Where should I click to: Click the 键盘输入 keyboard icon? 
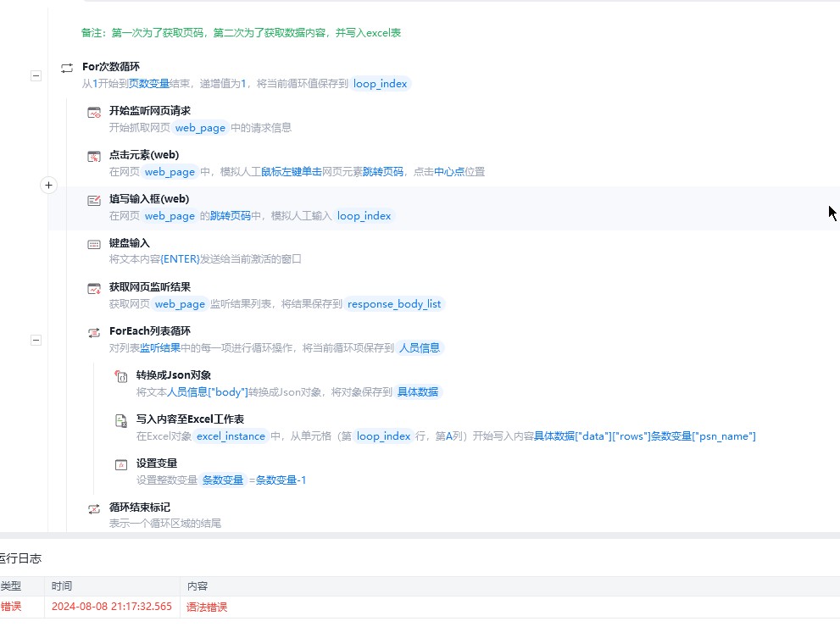(94, 244)
